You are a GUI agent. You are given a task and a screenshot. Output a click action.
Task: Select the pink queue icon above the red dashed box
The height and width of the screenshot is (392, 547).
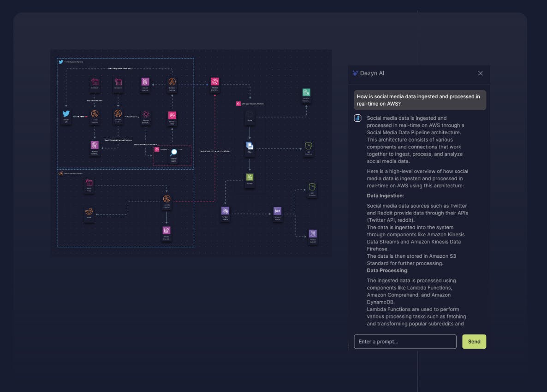pyautogui.click(x=172, y=115)
